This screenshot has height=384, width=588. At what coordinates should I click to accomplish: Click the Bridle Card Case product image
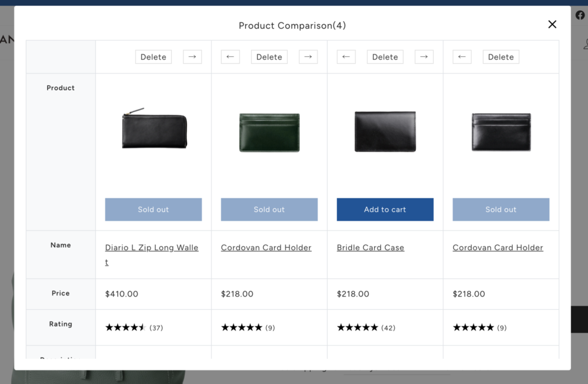point(385,132)
